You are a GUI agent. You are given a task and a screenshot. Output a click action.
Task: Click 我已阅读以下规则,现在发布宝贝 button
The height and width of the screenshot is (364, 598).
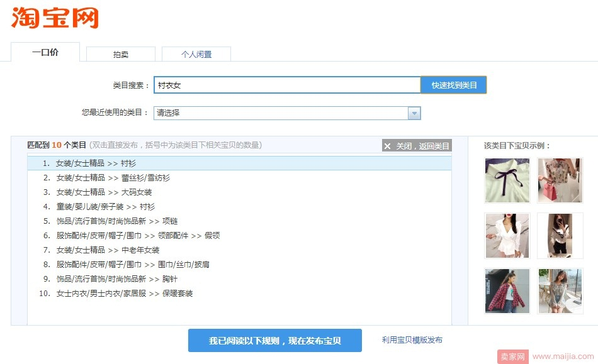[275, 340]
